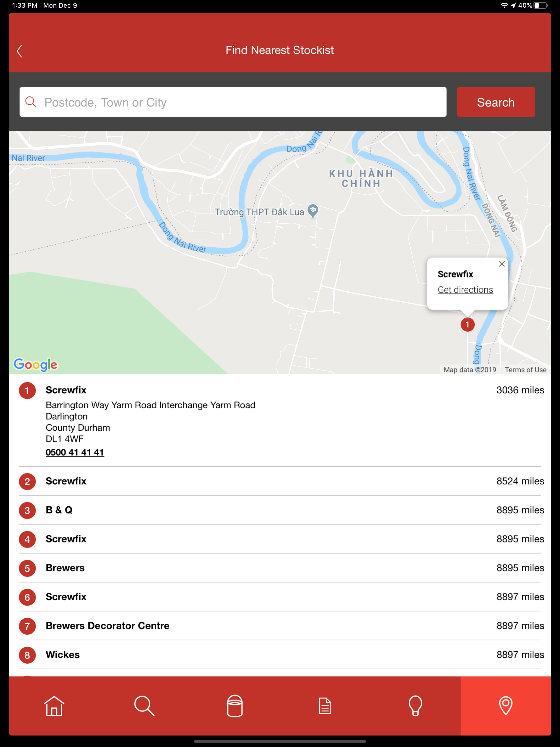This screenshot has height=747, width=560.
Task: Go back using the header chevron
Action: [x=20, y=51]
